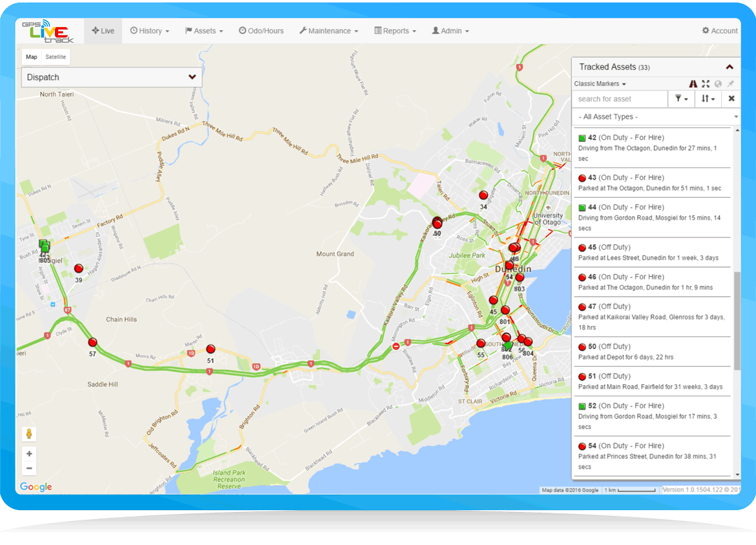Select asset 42 in the list
The width and height of the screenshot is (756, 545).
point(652,147)
